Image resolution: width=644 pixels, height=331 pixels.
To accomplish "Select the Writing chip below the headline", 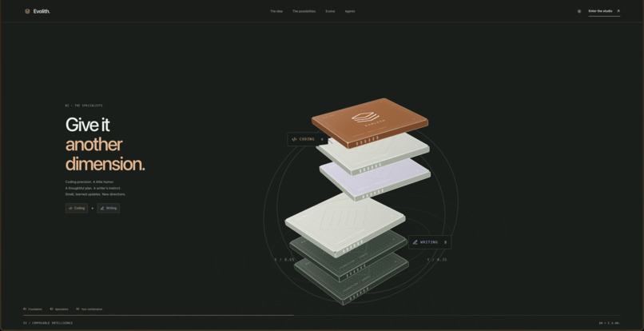I will (x=109, y=208).
